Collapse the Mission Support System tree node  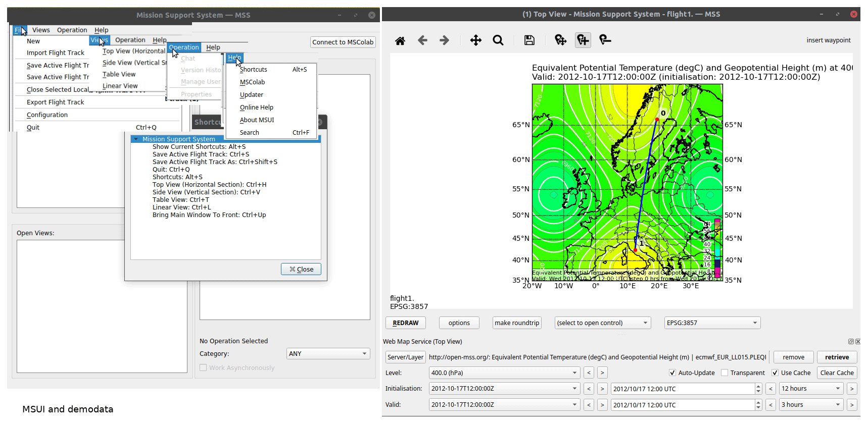[x=136, y=139]
